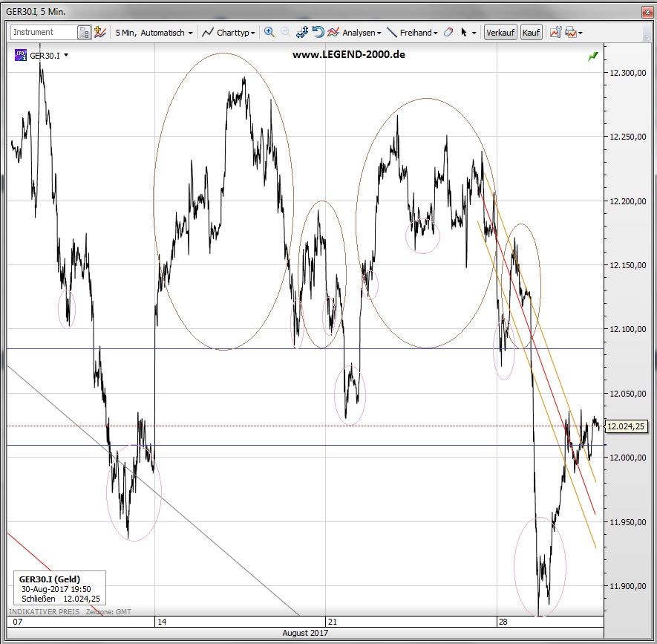This screenshot has width=657, height=644.
Task: Click date label 21 on the time axis
Action: (x=333, y=622)
